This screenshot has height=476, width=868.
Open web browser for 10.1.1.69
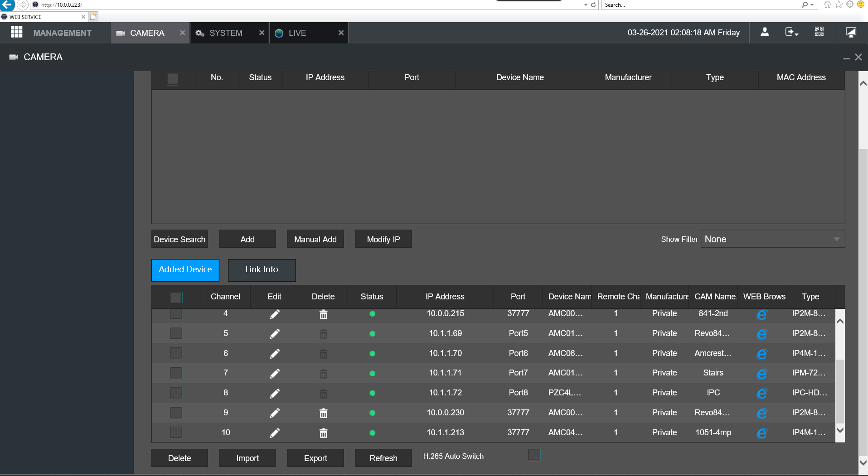(x=762, y=334)
